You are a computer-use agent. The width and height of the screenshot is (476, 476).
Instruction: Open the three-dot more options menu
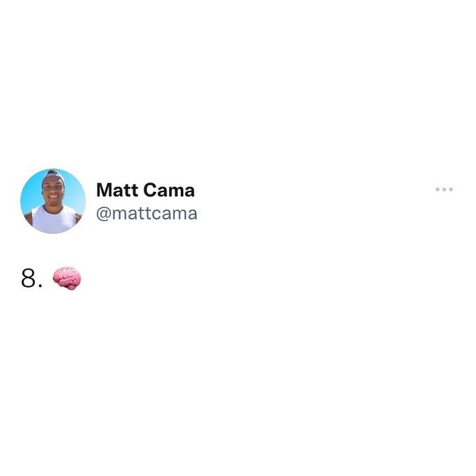point(444,190)
